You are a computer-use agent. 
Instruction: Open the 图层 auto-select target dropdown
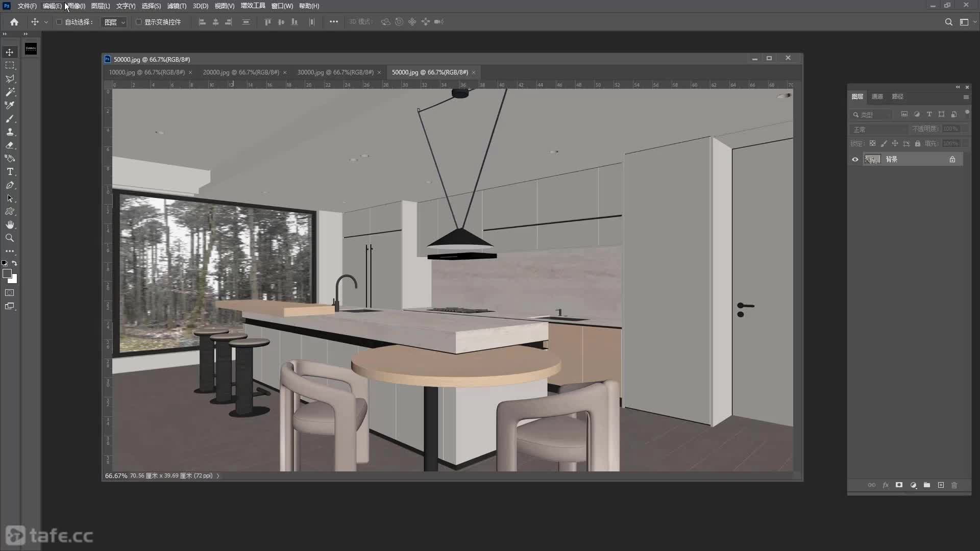(114, 22)
